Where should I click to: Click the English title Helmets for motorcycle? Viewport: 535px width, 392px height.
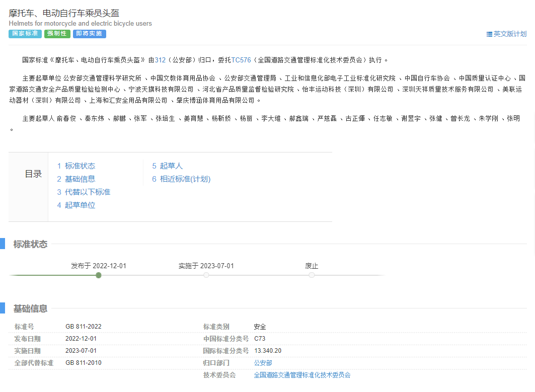point(80,24)
